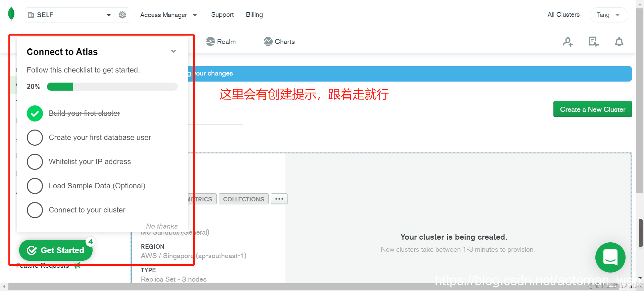Select Create your first database user step
Image resolution: width=644 pixels, height=291 pixels.
[x=35, y=138]
